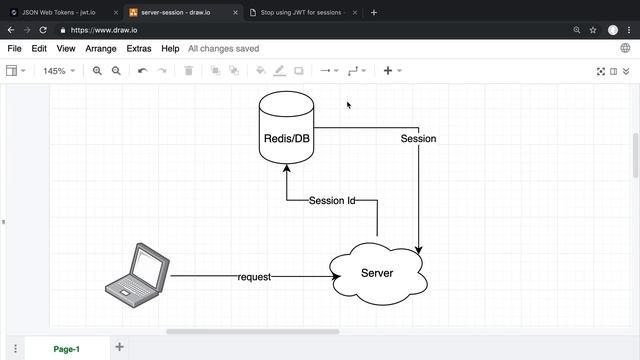This screenshot has width=640, height=360.
Task: Undo the last change
Action: [142, 71]
